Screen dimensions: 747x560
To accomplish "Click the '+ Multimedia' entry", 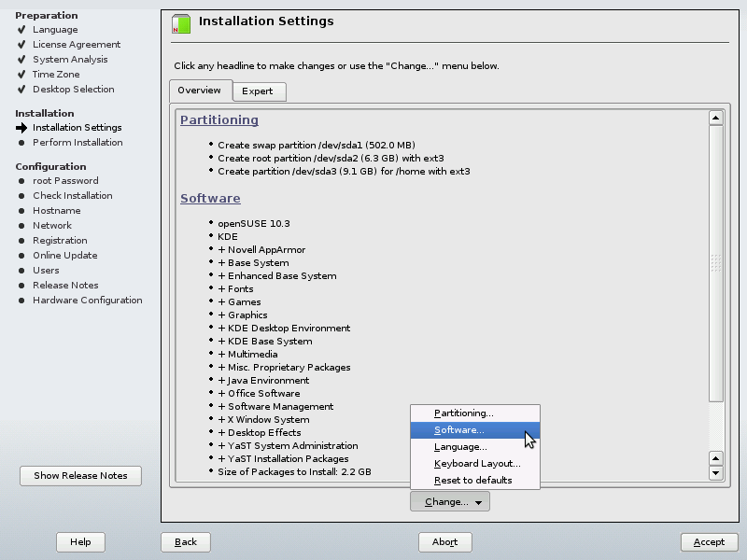I will coord(247,355).
